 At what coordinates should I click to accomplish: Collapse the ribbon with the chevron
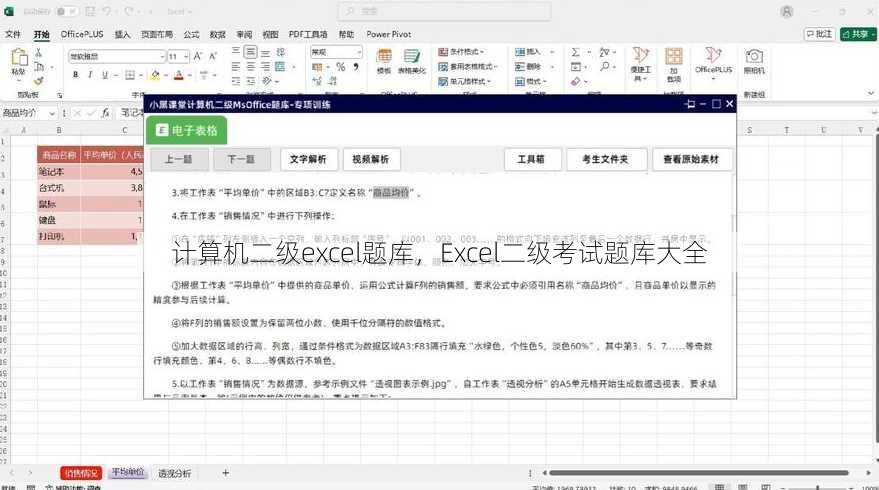click(x=871, y=93)
